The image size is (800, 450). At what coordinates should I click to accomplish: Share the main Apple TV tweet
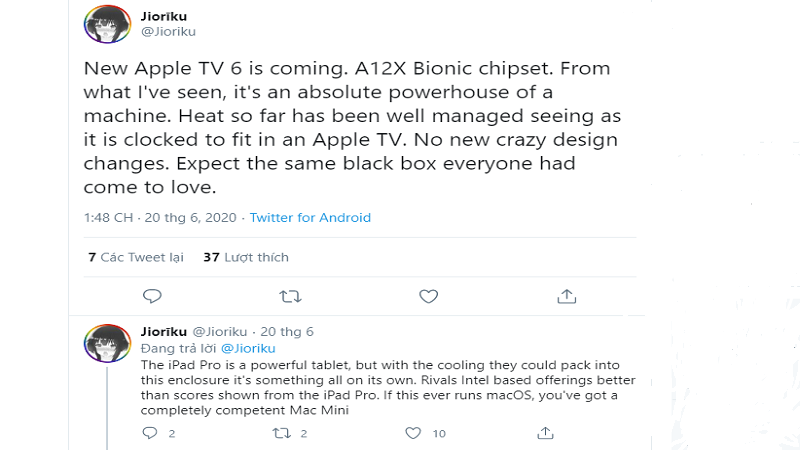click(566, 296)
